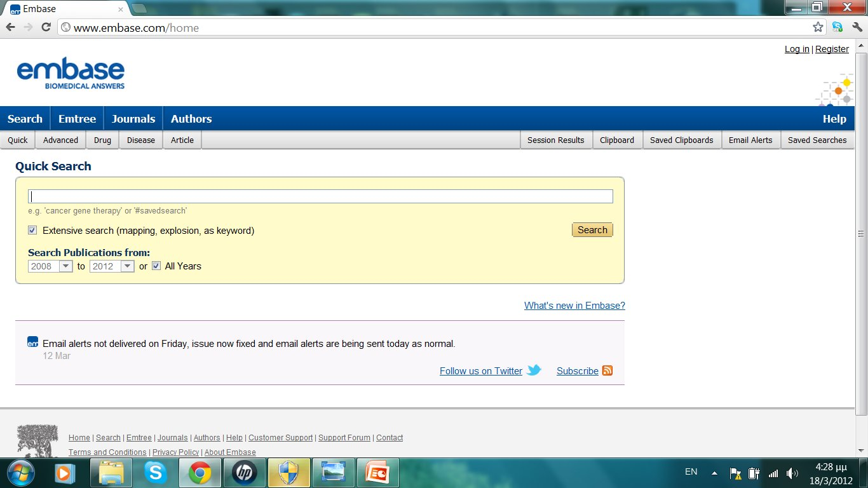The height and width of the screenshot is (488, 868).
Task: Click the network signal tray icon
Action: (x=773, y=473)
